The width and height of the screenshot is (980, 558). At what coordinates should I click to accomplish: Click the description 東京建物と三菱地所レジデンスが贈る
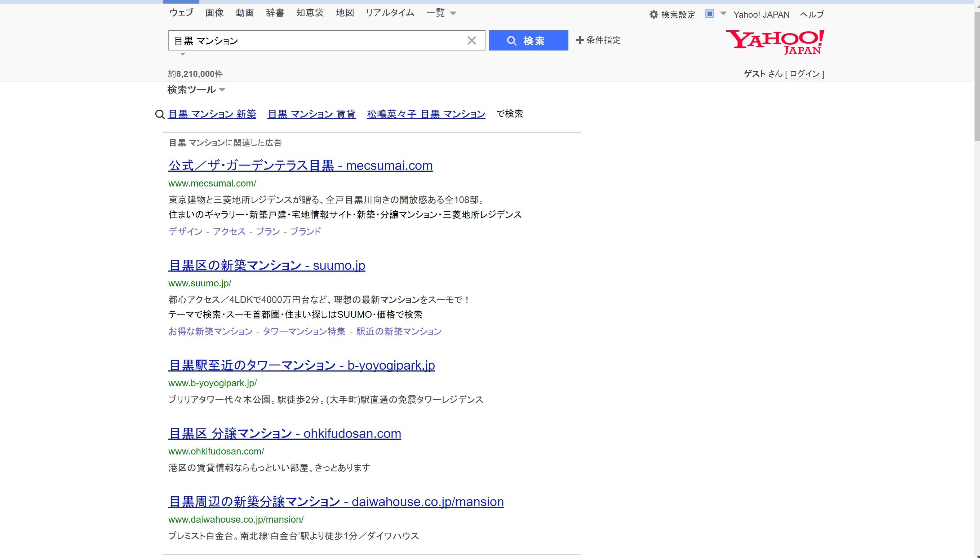[x=327, y=200]
